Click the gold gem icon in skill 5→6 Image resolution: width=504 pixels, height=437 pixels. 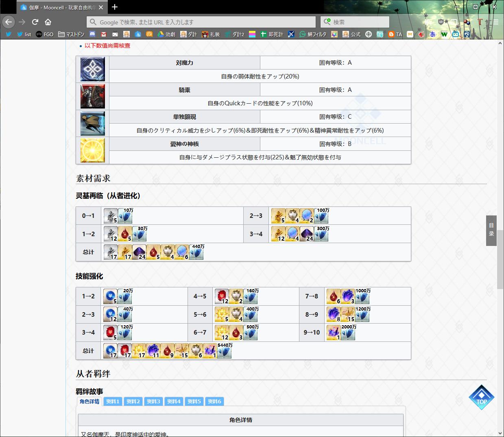coord(222,314)
